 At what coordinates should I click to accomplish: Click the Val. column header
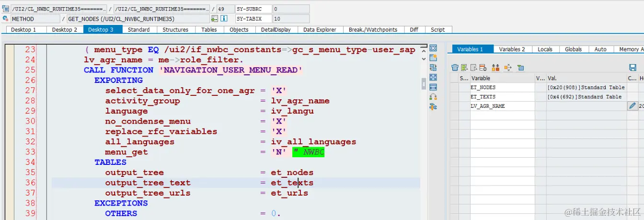point(586,78)
